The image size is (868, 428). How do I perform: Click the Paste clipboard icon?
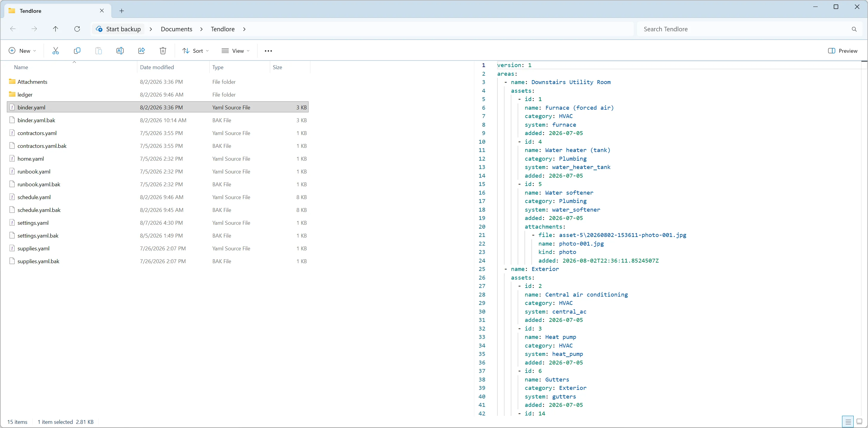coord(98,51)
